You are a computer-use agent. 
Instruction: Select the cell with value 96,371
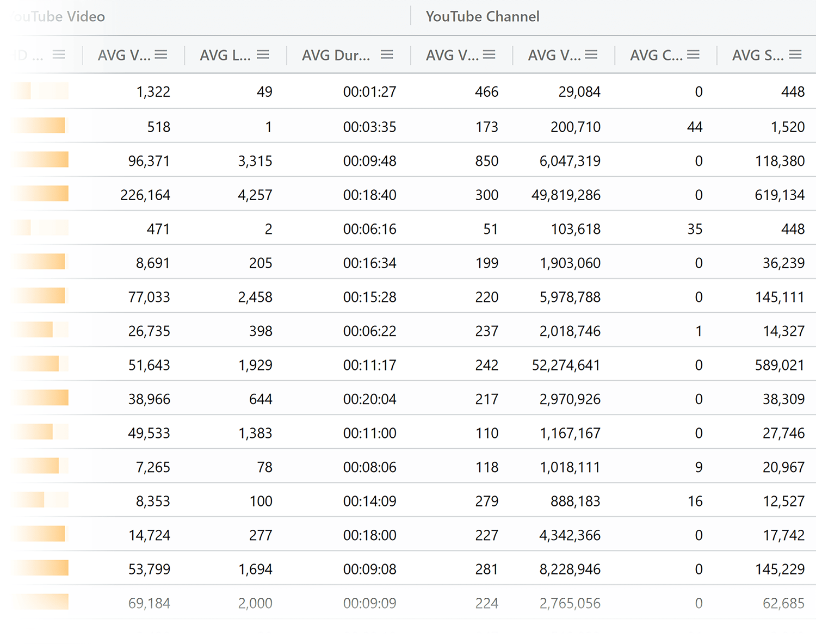(x=149, y=161)
